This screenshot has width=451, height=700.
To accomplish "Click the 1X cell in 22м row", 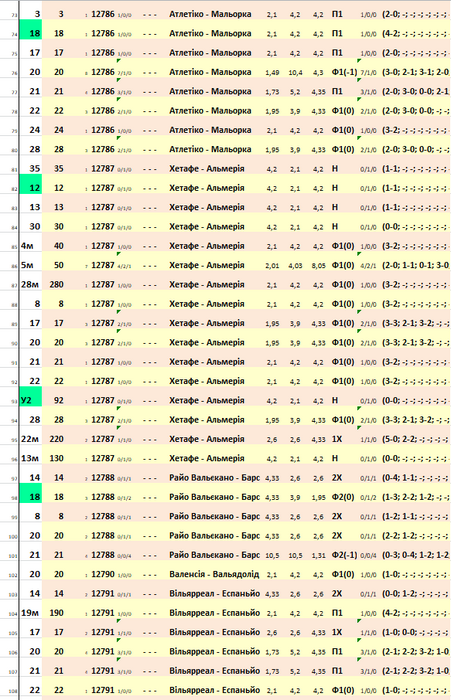I will 337,439.
